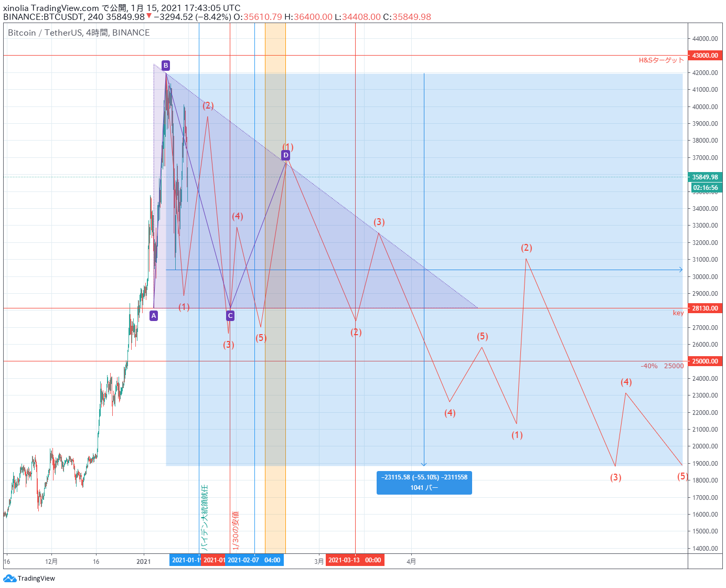Select the high value H:36400.00
Viewport: 726px width, 588px height.
(308, 17)
